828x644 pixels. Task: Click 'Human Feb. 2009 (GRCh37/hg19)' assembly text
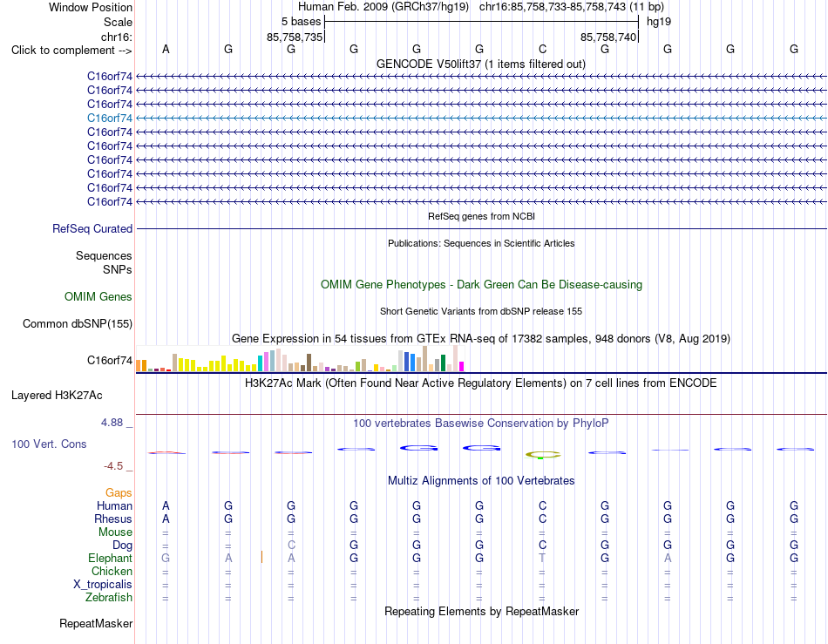tap(383, 7)
